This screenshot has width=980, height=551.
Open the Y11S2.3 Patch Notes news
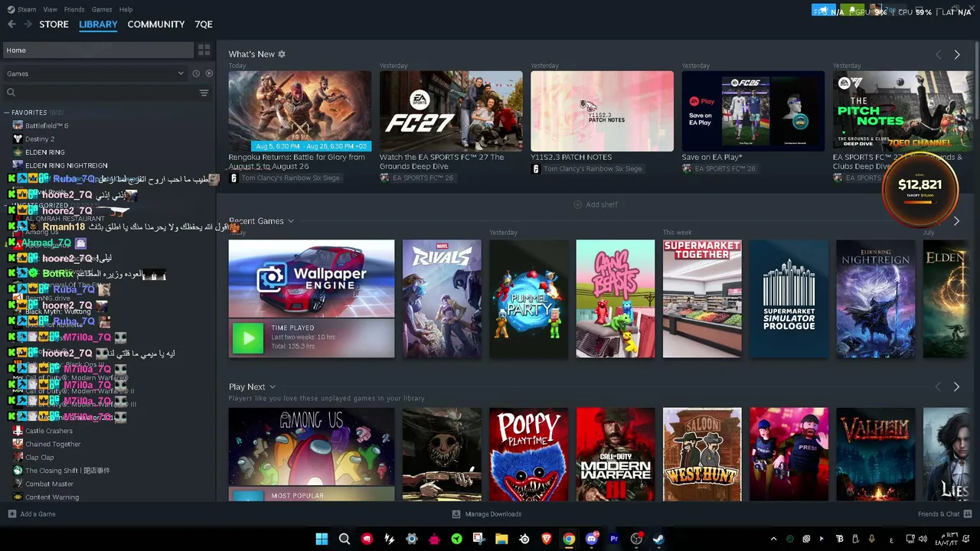(x=602, y=111)
